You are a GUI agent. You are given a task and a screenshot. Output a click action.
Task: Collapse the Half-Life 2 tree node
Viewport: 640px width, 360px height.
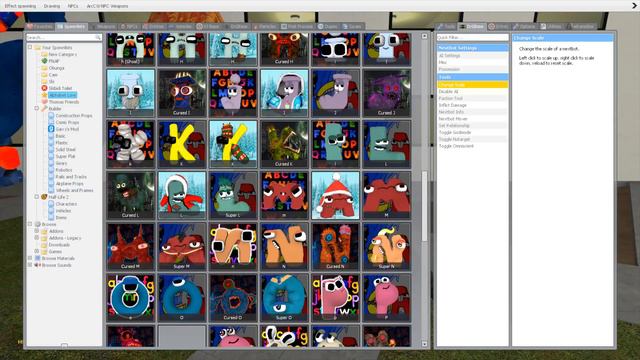tap(37, 197)
